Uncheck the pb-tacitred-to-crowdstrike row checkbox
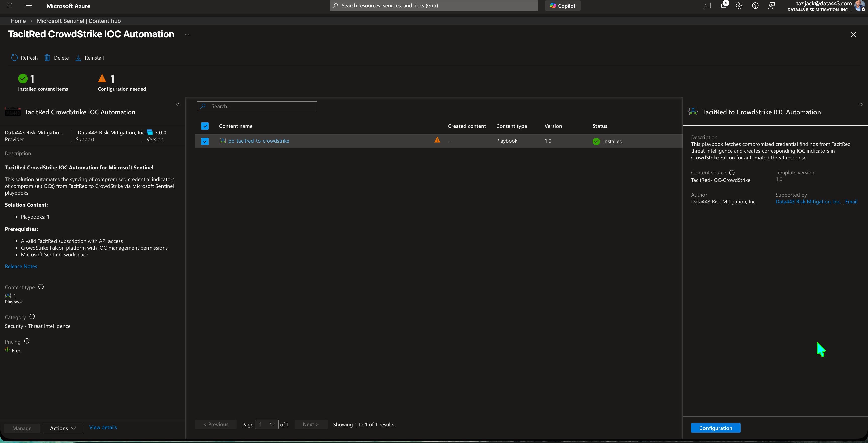Viewport: 868px width, 443px height. tap(205, 141)
